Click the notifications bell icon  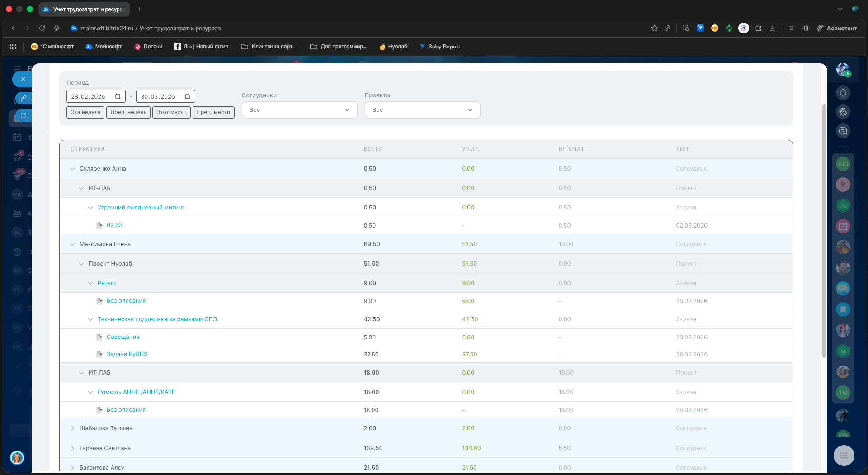coord(843,93)
